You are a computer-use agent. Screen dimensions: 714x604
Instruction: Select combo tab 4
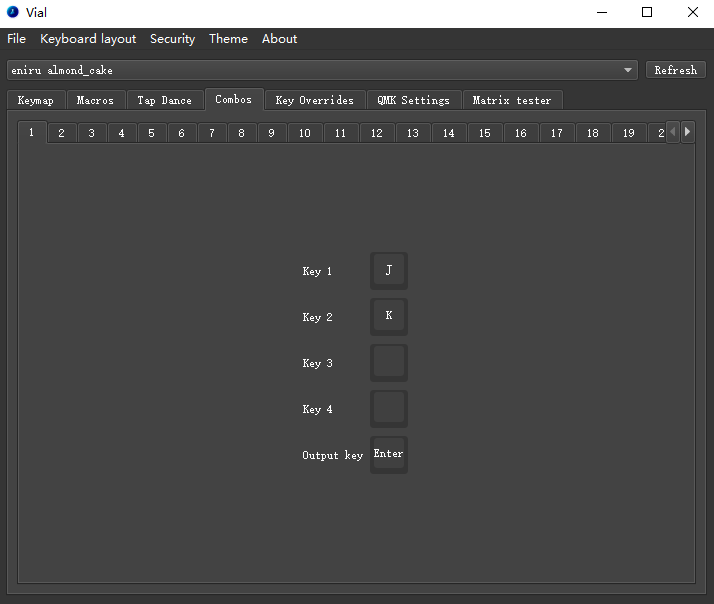pos(122,133)
